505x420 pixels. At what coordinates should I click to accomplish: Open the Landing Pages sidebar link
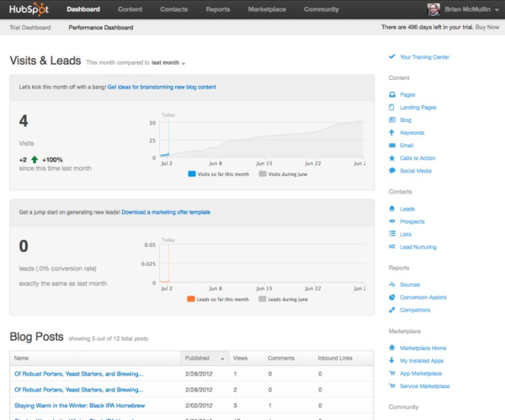point(418,107)
